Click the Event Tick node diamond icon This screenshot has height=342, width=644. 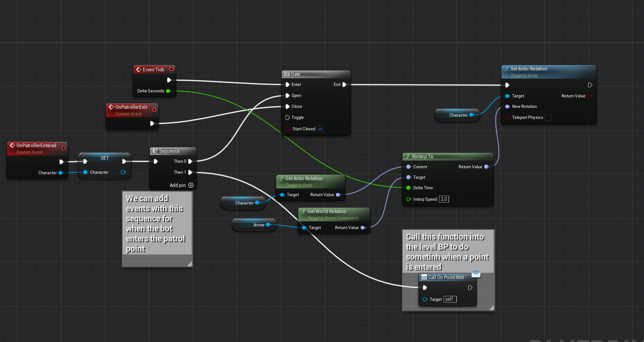coord(139,69)
